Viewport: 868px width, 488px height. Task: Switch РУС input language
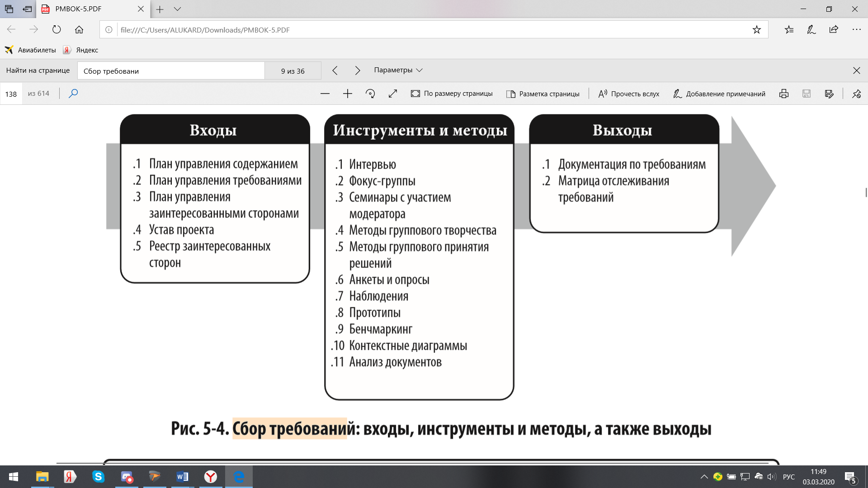(x=789, y=477)
